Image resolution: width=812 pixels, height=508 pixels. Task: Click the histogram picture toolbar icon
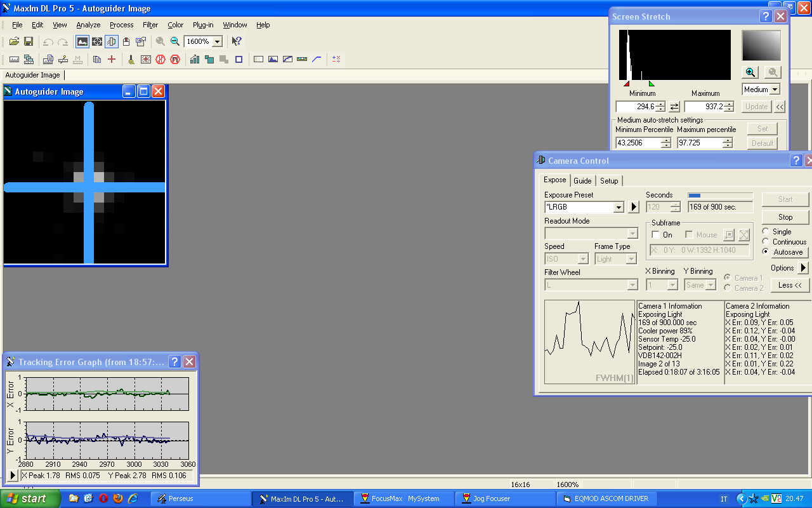tap(273, 59)
